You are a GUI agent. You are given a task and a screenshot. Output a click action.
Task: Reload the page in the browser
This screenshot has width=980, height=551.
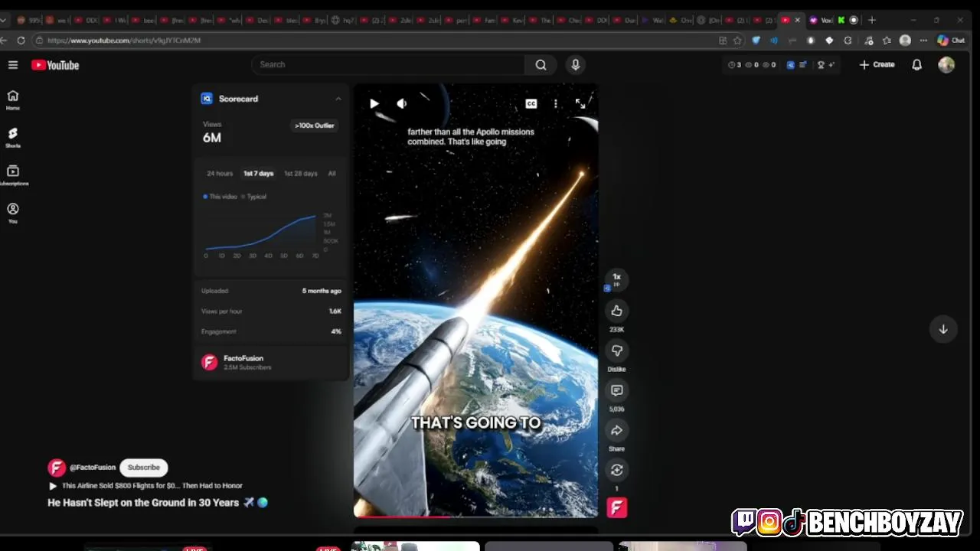(21, 41)
